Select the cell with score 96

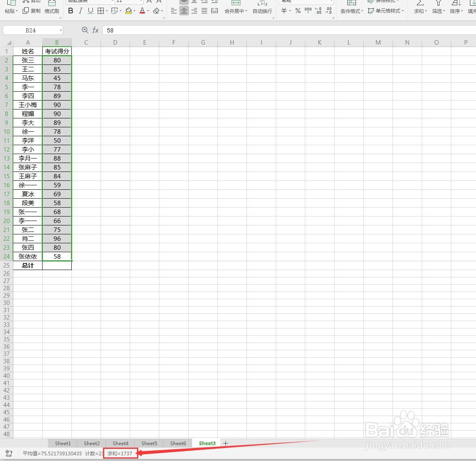[57, 239]
